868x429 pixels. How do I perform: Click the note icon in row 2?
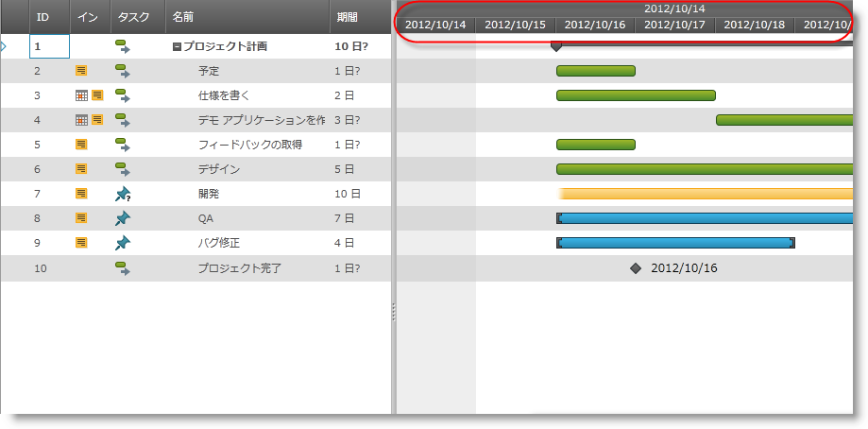click(x=81, y=70)
